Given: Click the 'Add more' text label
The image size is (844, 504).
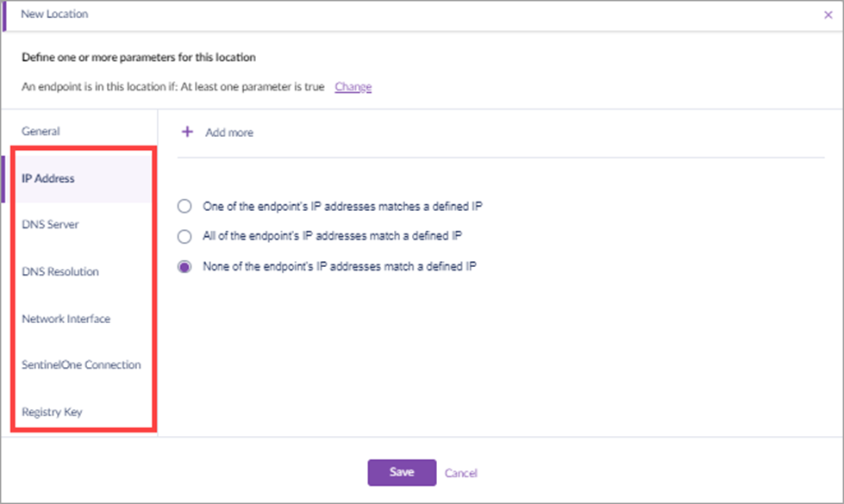Looking at the screenshot, I should pos(229,133).
